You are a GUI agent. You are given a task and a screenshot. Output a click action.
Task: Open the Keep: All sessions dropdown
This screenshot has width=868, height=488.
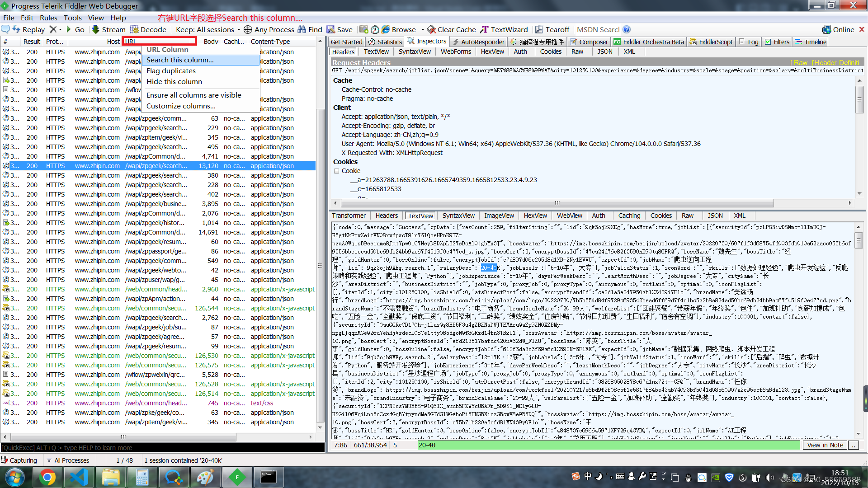pyautogui.click(x=208, y=29)
